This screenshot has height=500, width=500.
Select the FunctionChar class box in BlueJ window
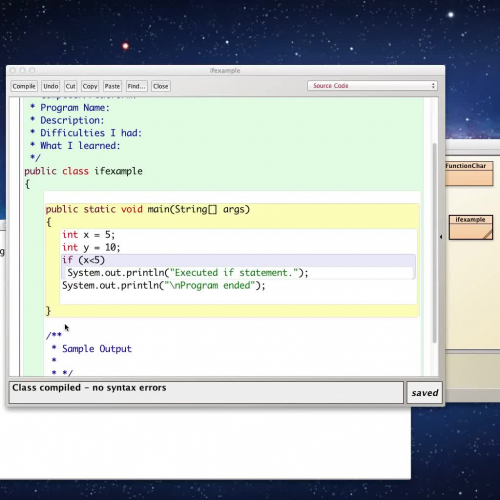tap(469, 174)
